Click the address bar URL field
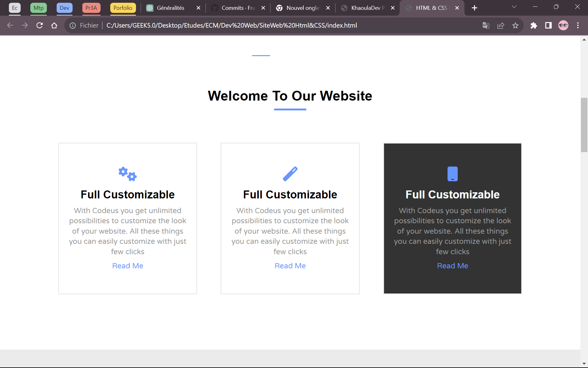 (x=232, y=25)
